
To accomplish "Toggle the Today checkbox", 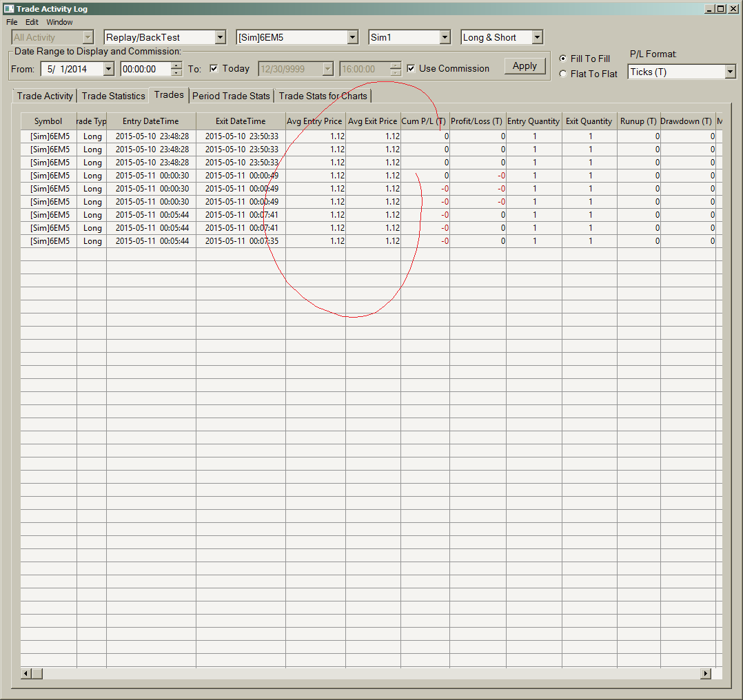I will click(x=214, y=69).
